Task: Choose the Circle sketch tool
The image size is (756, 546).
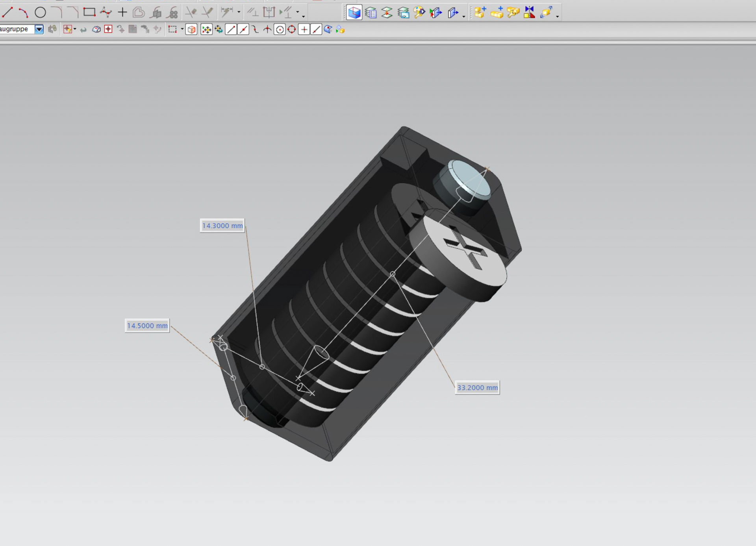Action: tap(40, 13)
